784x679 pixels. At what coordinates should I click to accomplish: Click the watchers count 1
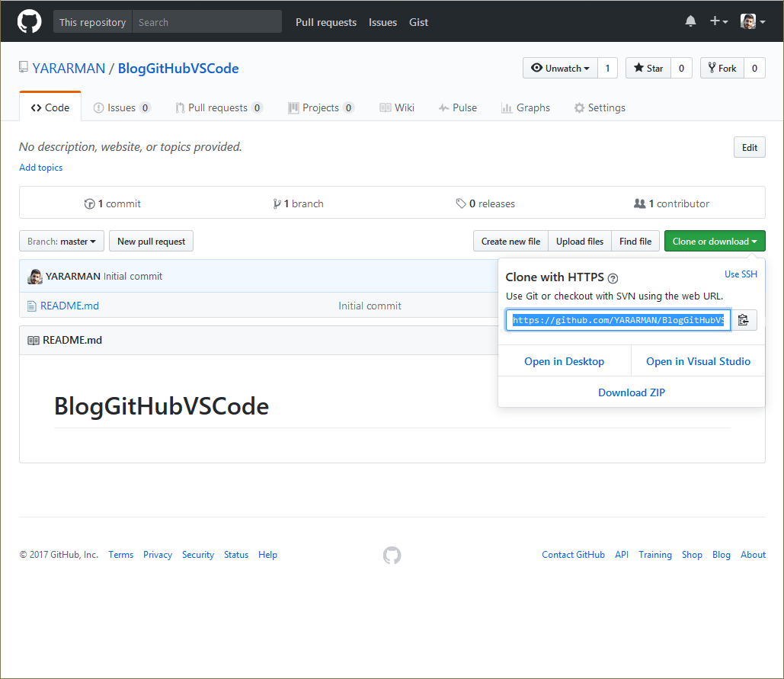click(x=607, y=68)
